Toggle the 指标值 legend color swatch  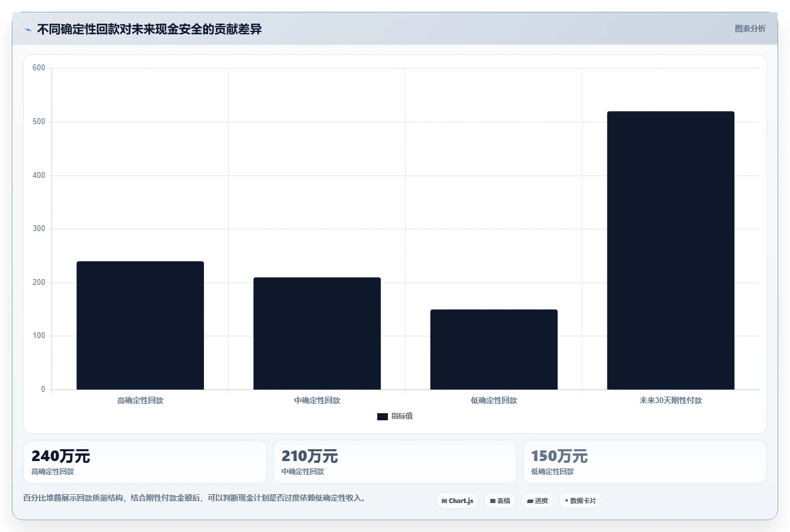(382, 417)
